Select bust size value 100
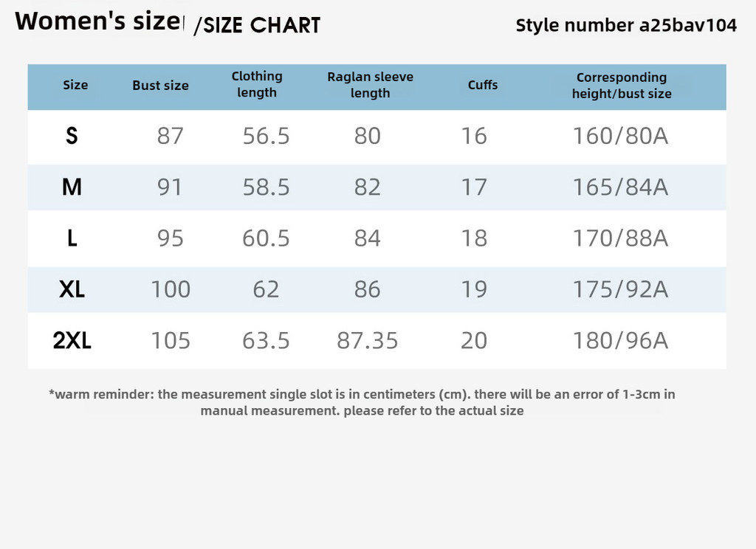This screenshot has width=756, height=549. (x=171, y=289)
